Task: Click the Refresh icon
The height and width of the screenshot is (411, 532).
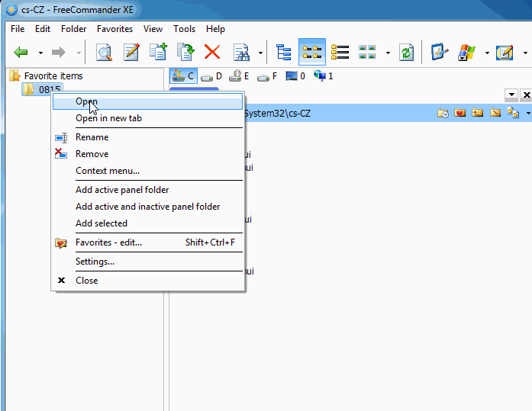Action: [407, 53]
